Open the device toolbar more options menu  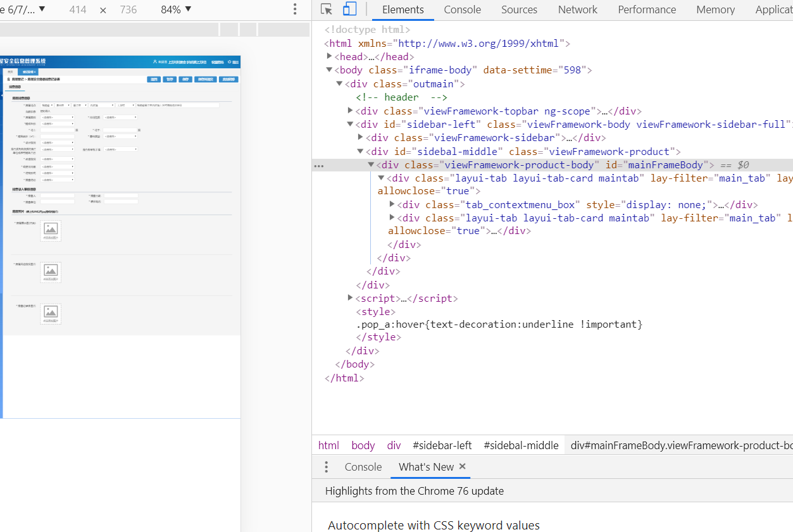(294, 9)
